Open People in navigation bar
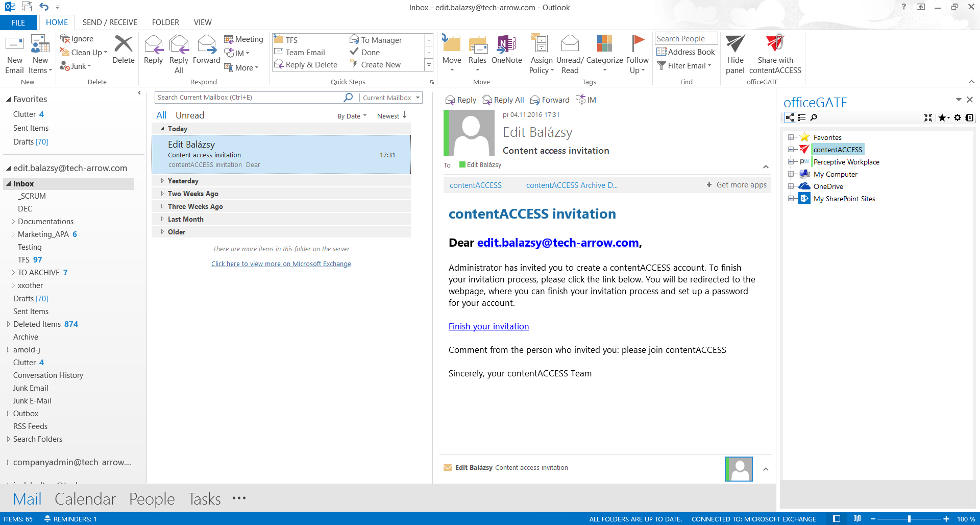Image resolution: width=980 pixels, height=525 pixels. pos(152,499)
